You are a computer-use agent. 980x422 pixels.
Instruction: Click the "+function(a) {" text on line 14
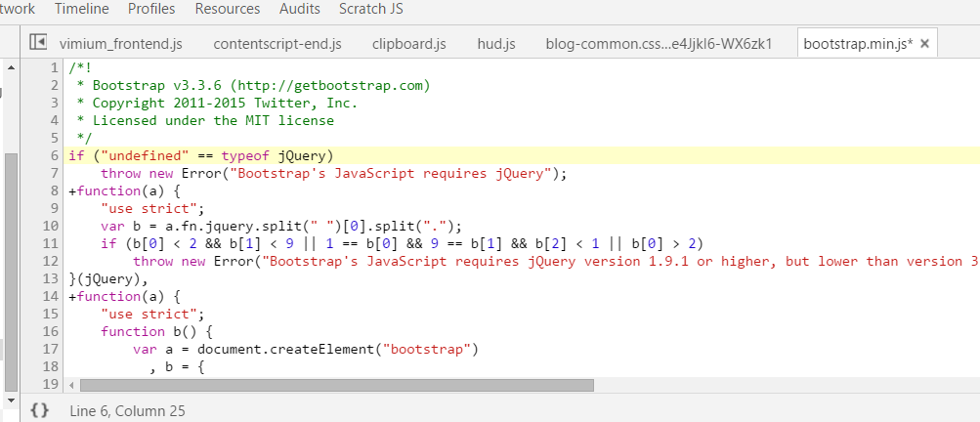tap(124, 296)
